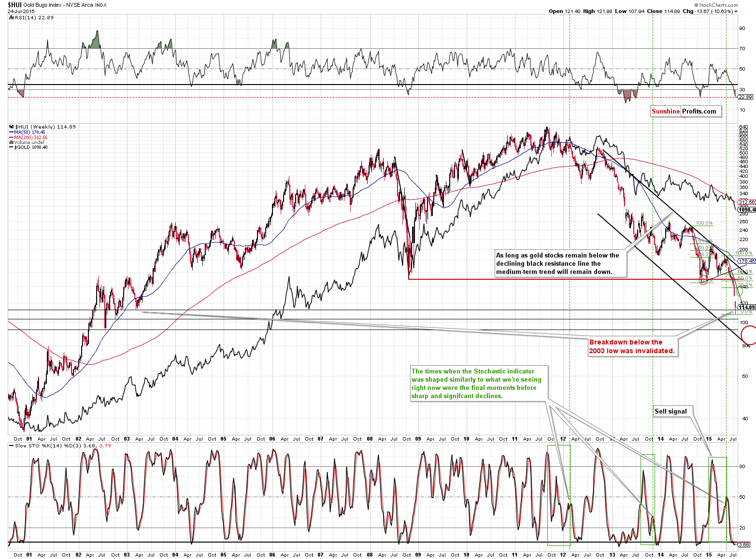756x559 pixels.
Task: Click the 80 level on Slow STO scale
Action: pos(742,467)
